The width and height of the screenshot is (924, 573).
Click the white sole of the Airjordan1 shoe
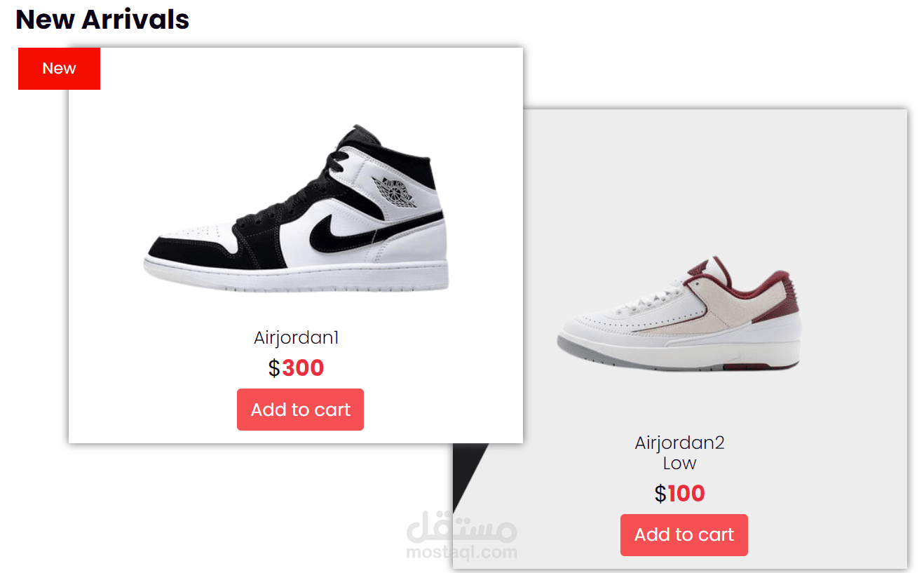click(x=296, y=275)
